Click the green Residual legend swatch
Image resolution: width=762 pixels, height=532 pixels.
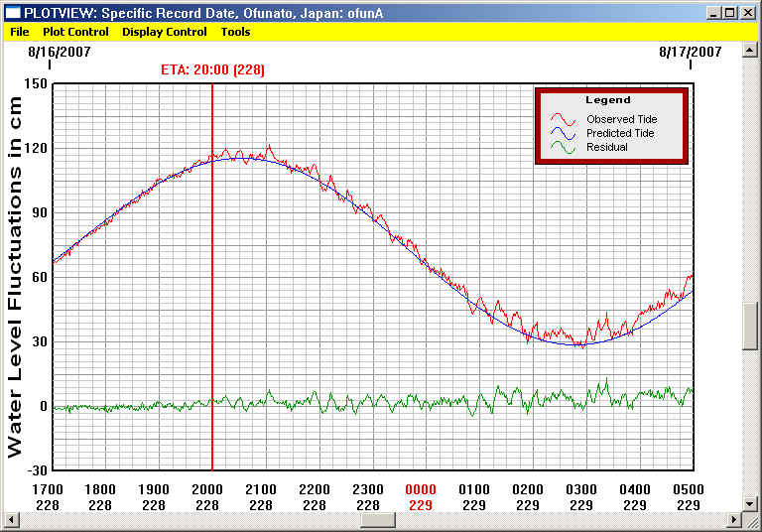pos(564,147)
